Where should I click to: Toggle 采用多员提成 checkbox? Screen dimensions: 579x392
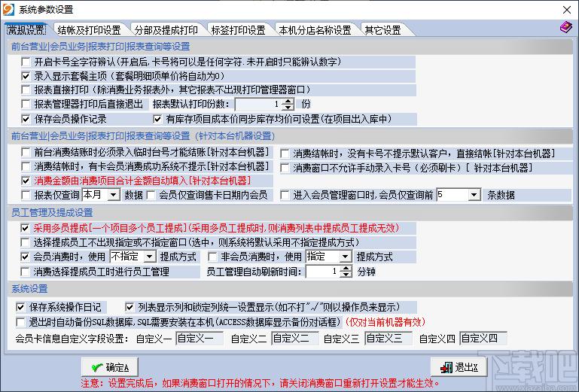point(27,228)
